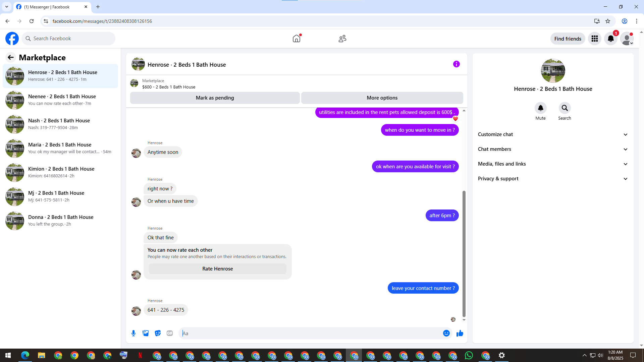The height and width of the screenshot is (362, 644).
Task: Click the voice clip microphone icon
Action: click(x=133, y=333)
